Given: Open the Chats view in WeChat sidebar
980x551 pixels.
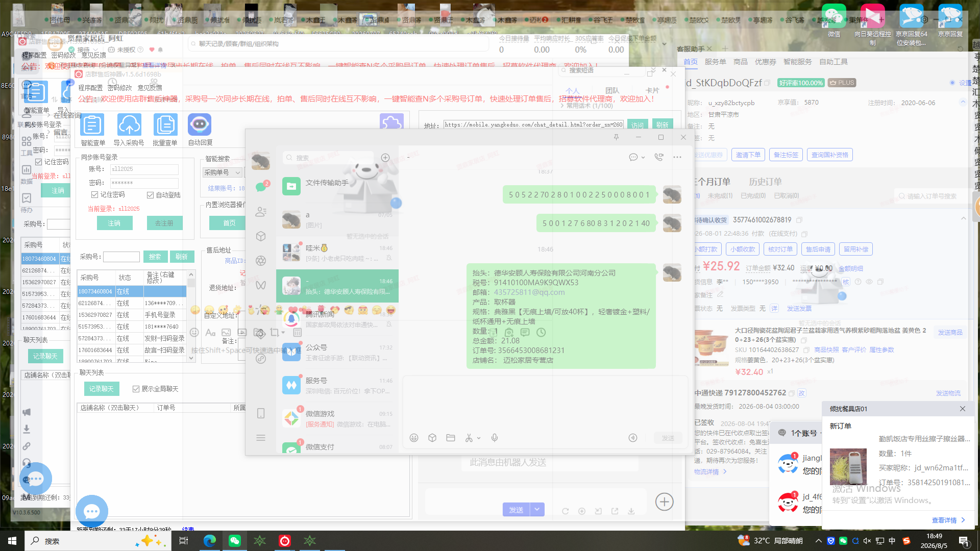Looking at the screenshot, I should click(261, 187).
